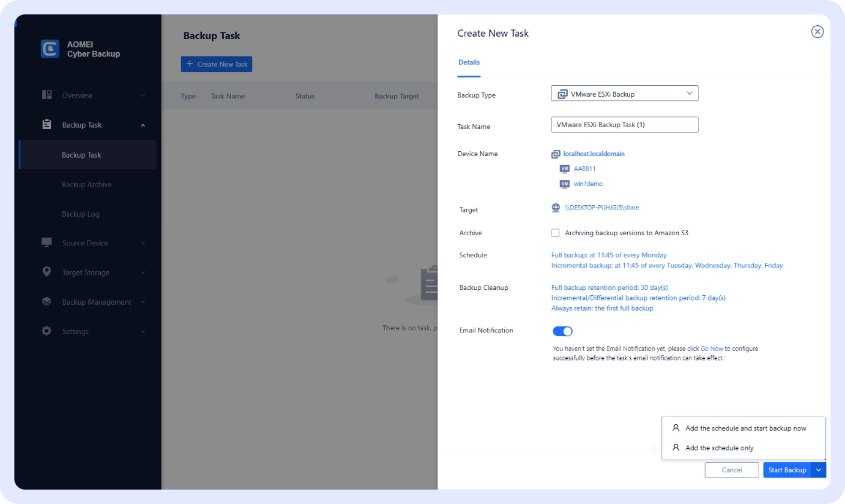Open the Backup Type dropdown

coord(625,94)
